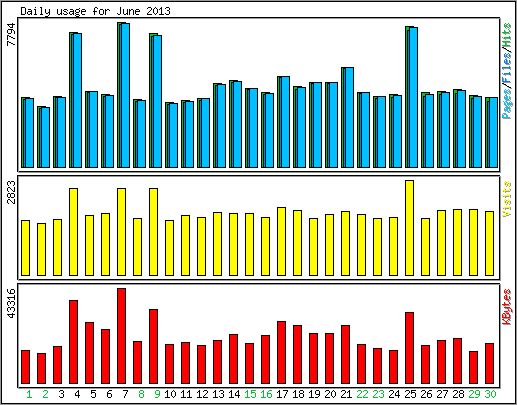Click the 43316 KBytes scale value
The width and height of the screenshot is (517, 405).
[11, 304]
